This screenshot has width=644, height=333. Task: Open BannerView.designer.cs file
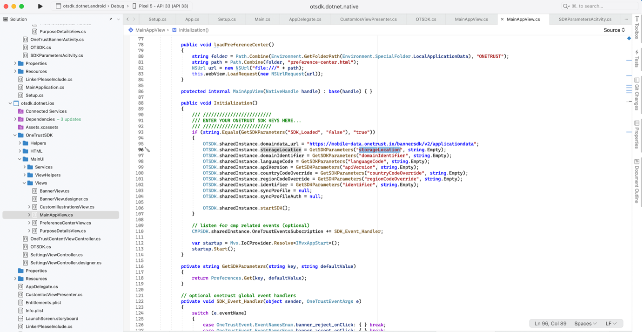64,199
